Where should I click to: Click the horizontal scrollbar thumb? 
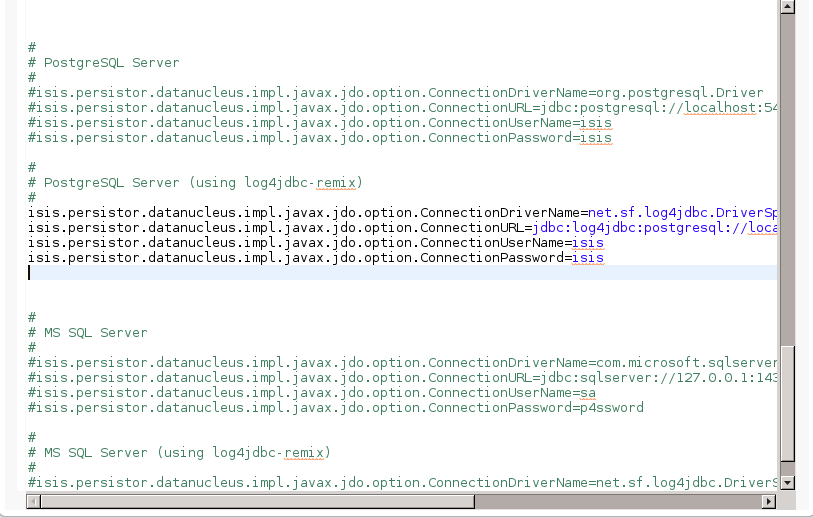[258, 501]
